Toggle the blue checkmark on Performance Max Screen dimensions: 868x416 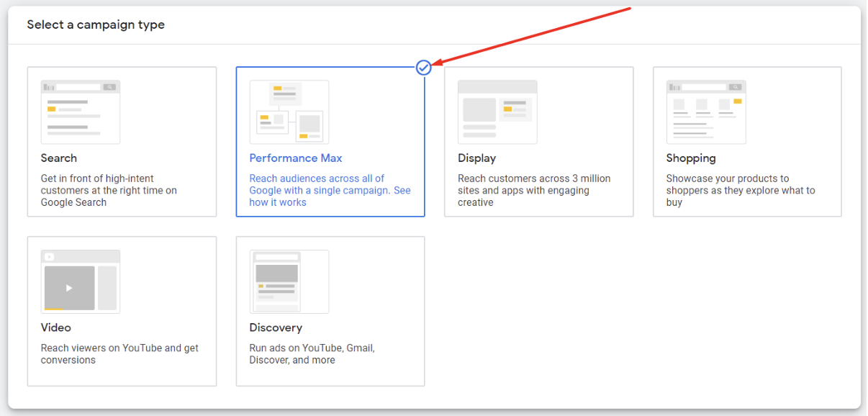[424, 68]
